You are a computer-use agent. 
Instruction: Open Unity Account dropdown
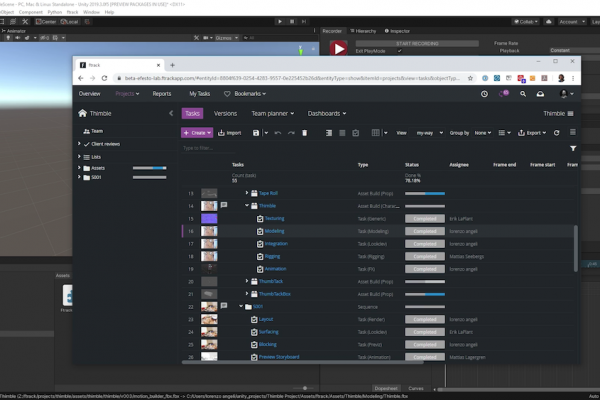coord(572,22)
